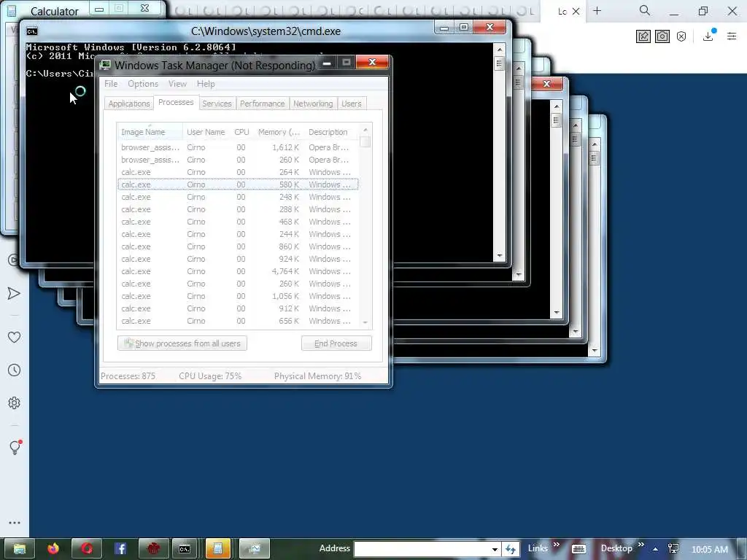Click the taskbar clock showing 10:05 AM

click(x=710, y=550)
